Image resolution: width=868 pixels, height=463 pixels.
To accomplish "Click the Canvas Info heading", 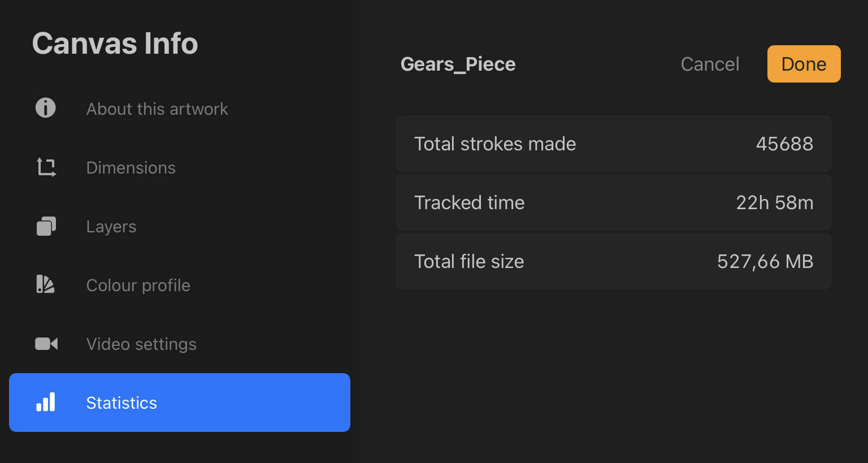I will point(115,44).
